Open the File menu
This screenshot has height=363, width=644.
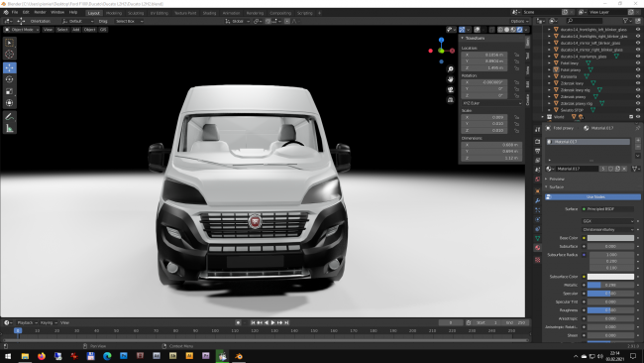pyautogui.click(x=15, y=12)
